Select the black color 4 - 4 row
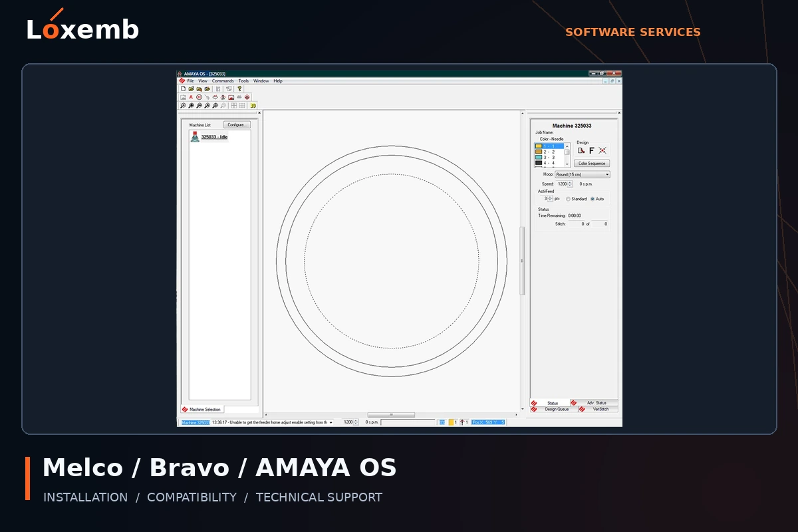The height and width of the screenshot is (532, 798). click(x=549, y=163)
